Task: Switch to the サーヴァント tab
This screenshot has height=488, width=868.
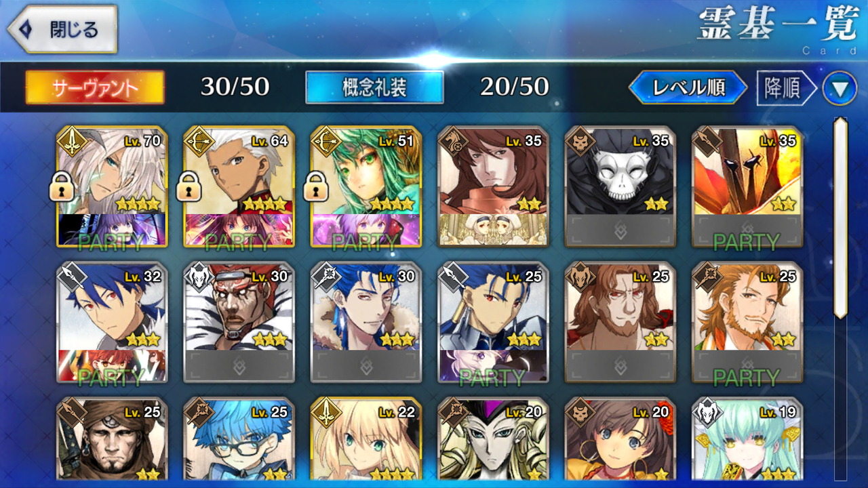Action: click(x=95, y=87)
